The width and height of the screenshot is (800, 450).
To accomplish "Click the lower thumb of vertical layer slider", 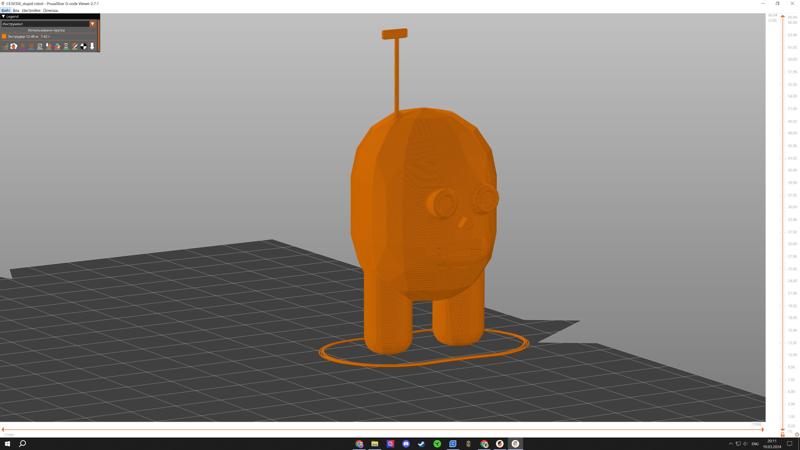I will [783, 431].
